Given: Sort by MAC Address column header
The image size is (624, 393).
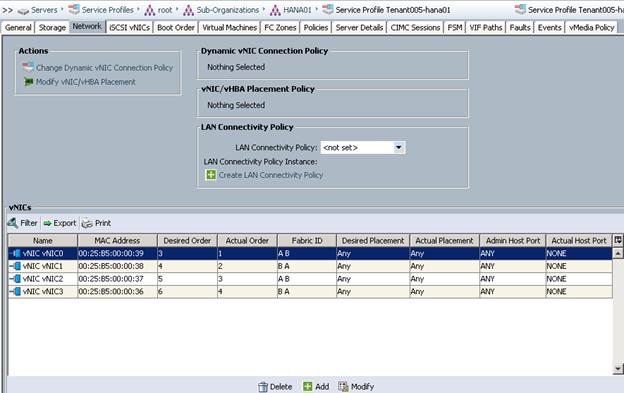Looking at the screenshot, I should (x=117, y=240).
